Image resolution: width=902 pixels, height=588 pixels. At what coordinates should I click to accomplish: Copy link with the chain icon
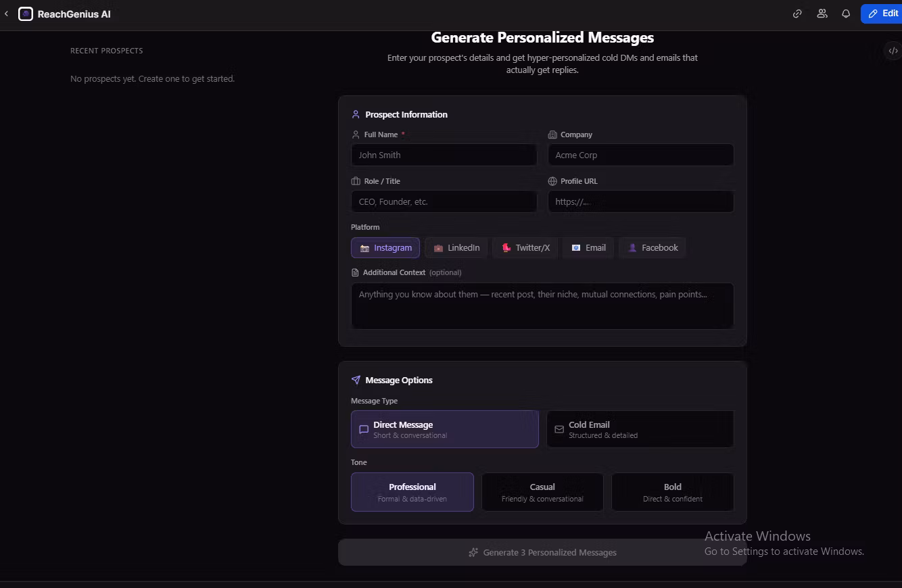[797, 14]
